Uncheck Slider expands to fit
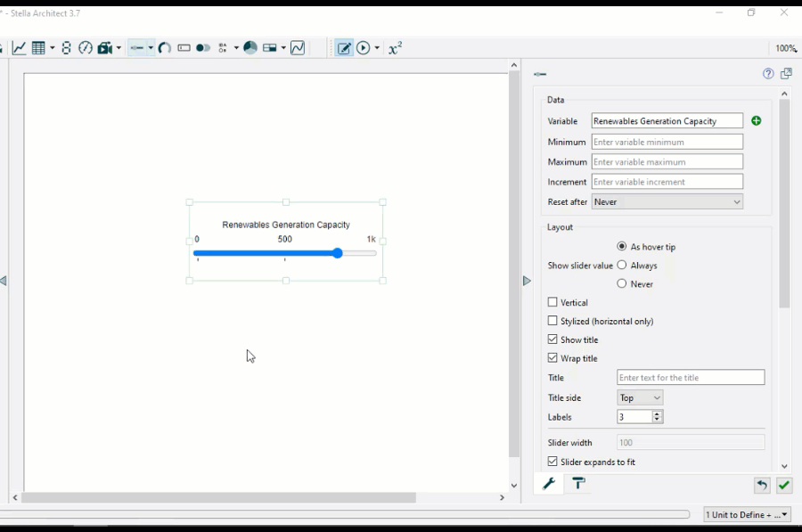Image resolution: width=802 pixels, height=532 pixels. (552, 462)
